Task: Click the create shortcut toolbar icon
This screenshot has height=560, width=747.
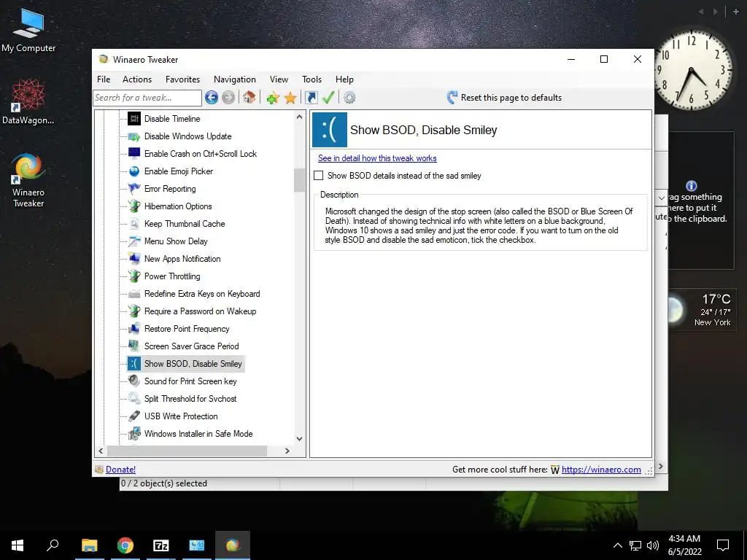Action: point(311,98)
